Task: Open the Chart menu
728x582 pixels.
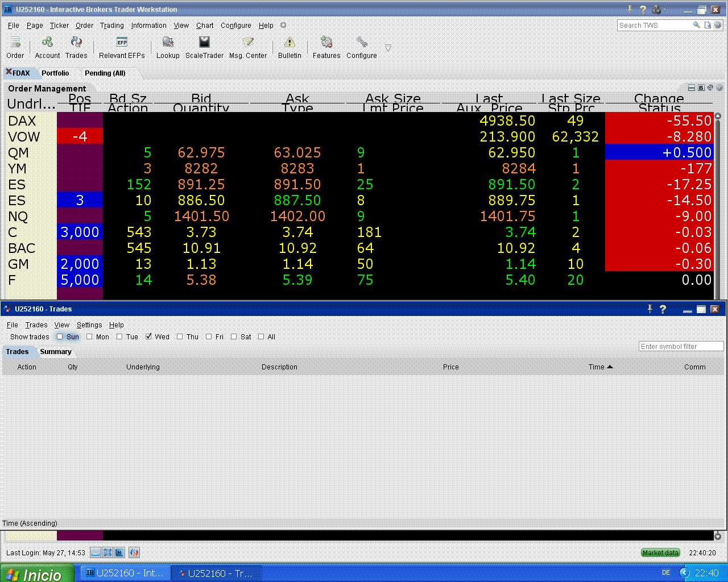Action: pos(205,25)
